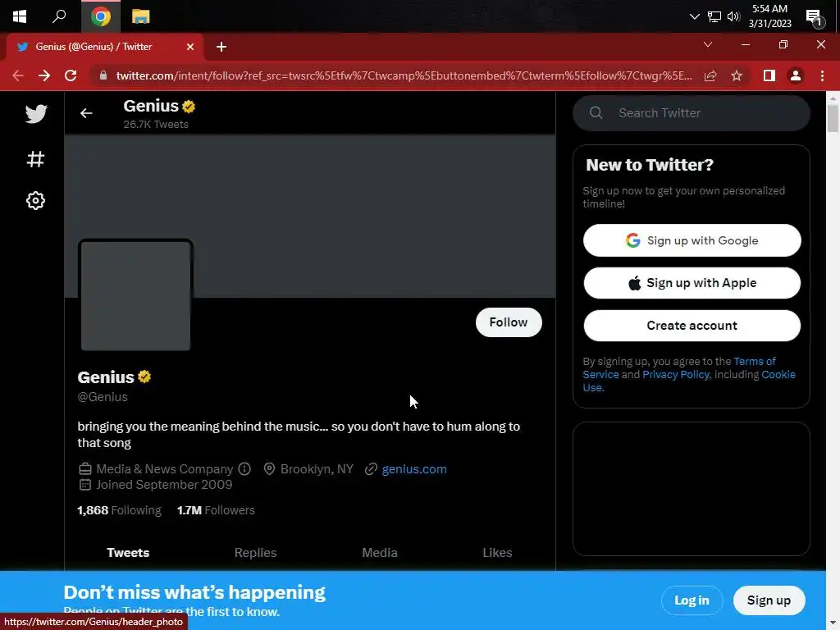Screen dimensions: 840x630
Task: Open the Privacy Policy link
Action: tap(676, 374)
